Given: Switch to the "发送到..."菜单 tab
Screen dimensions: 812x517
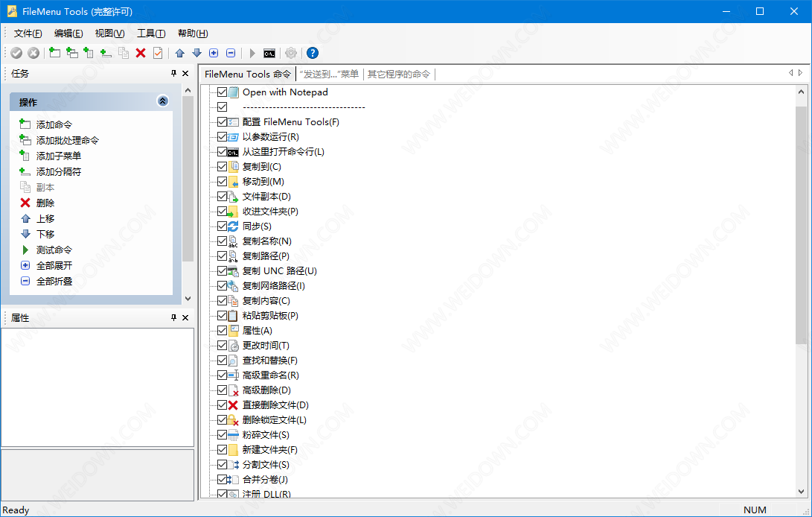Looking at the screenshot, I should (330, 74).
